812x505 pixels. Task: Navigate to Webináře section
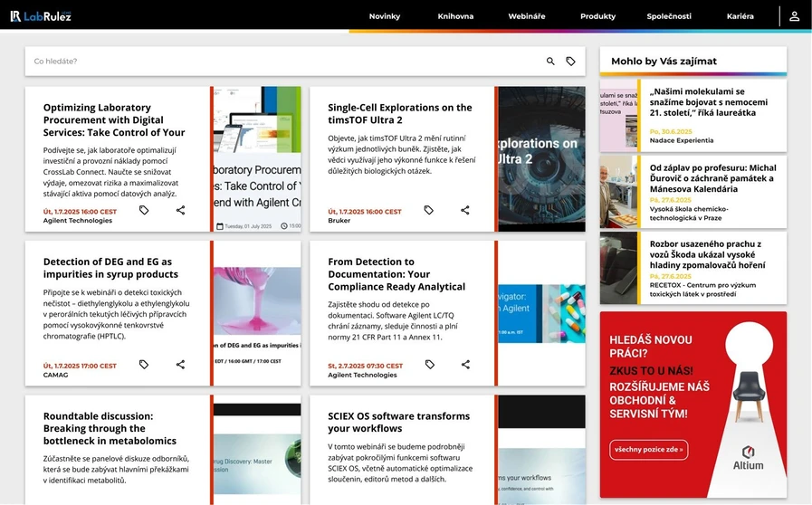(x=526, y=16)
